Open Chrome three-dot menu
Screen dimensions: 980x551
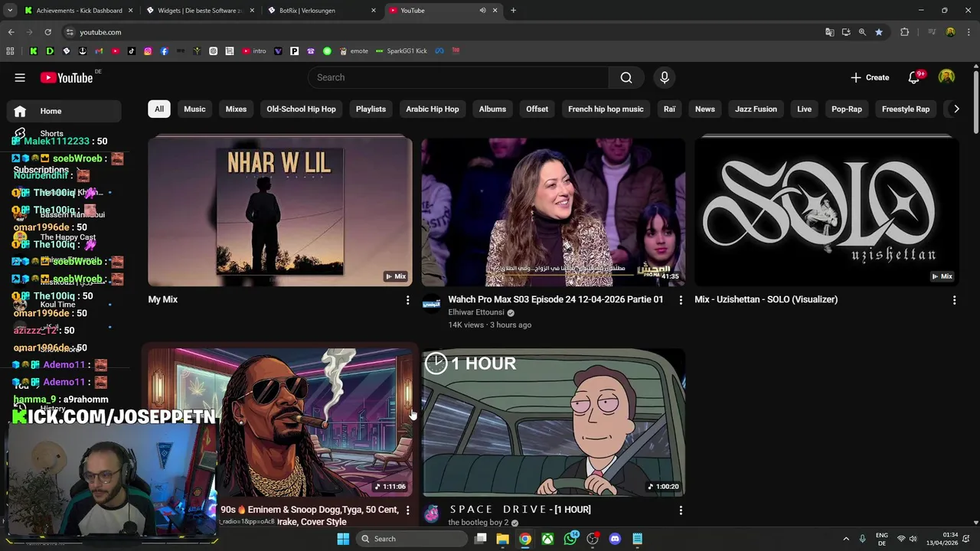coord(969,32)
